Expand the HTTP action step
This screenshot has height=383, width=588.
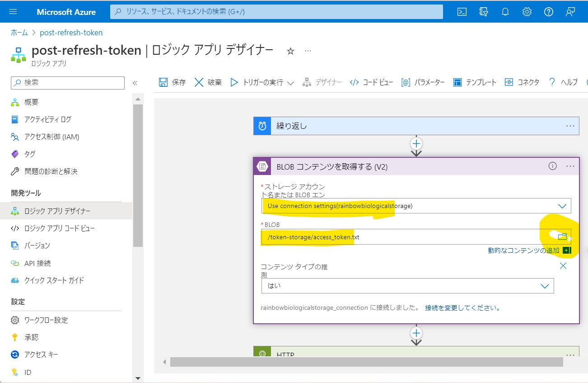(416, 352)
